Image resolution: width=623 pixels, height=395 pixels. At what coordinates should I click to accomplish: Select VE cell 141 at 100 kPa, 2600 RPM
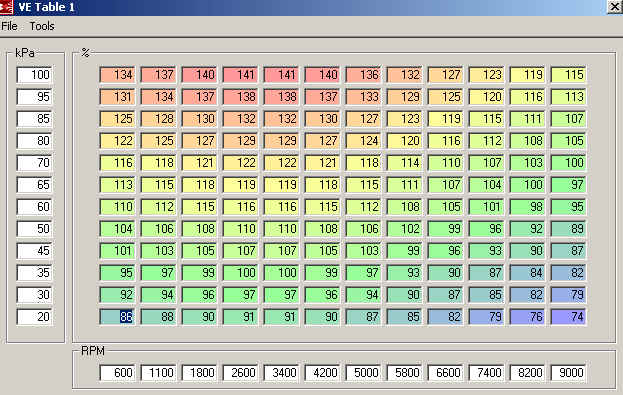coord(240,75)
